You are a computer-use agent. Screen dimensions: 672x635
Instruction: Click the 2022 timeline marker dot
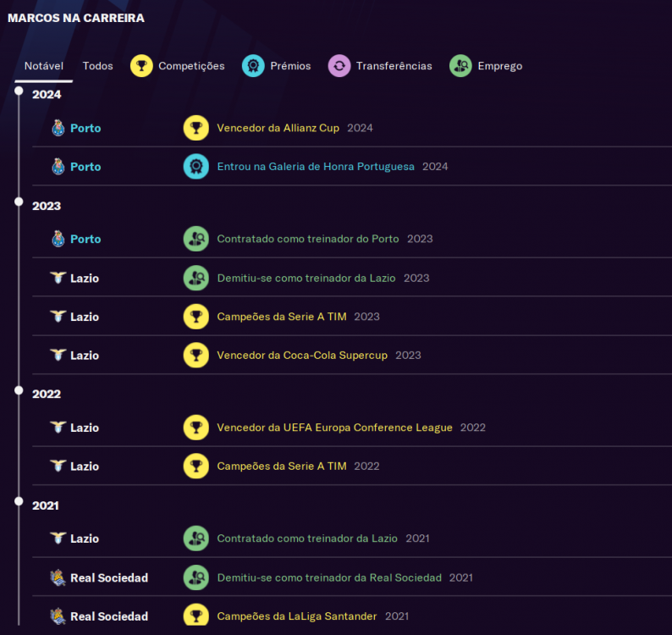(x=19, y=390)
